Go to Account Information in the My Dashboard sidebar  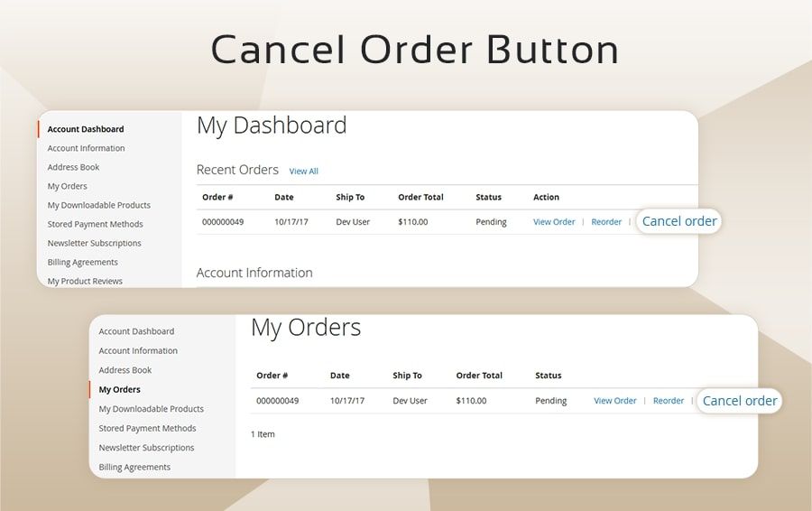87,148
